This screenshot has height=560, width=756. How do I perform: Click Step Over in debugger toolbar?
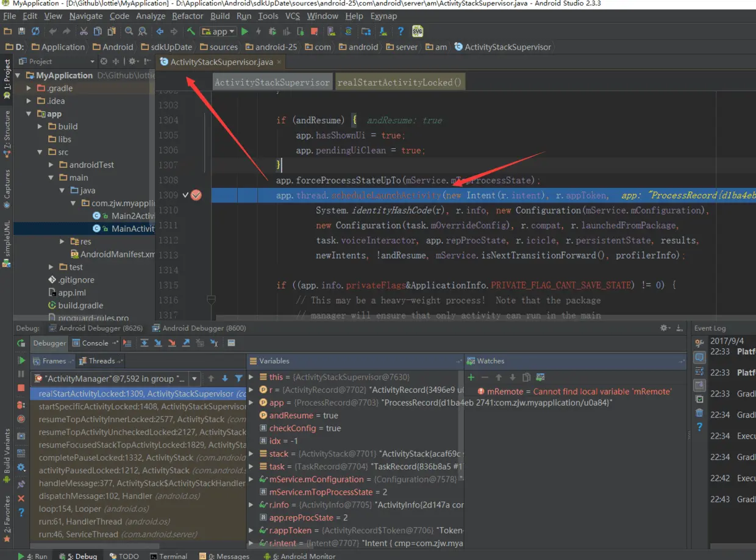[x=144, y=343]
